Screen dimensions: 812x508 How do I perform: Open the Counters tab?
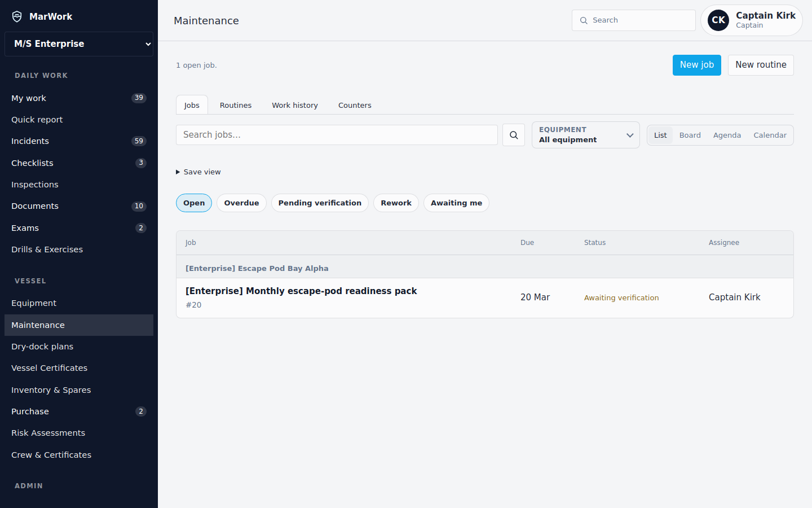355,105
